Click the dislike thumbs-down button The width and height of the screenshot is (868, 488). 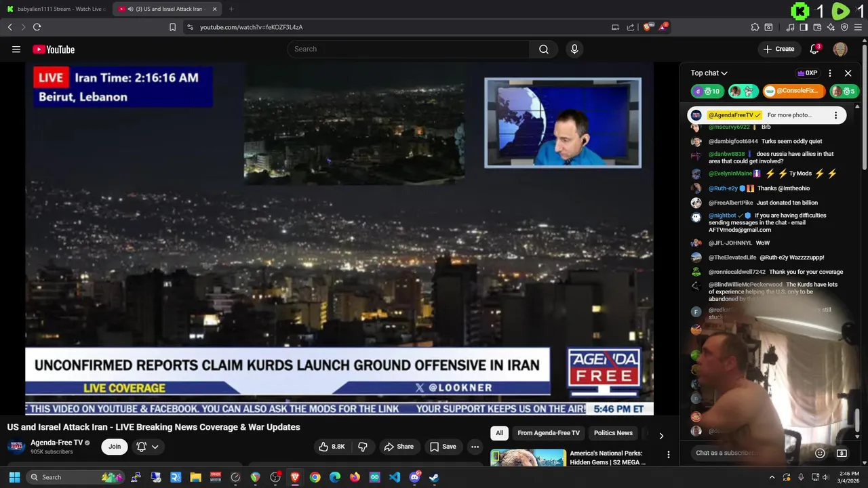tap(363, 447)
